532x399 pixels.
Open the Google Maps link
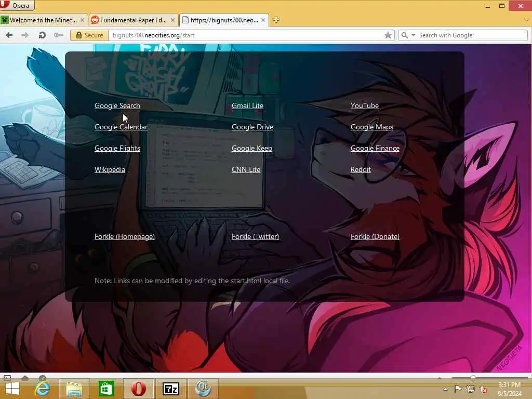coord(372,127)
